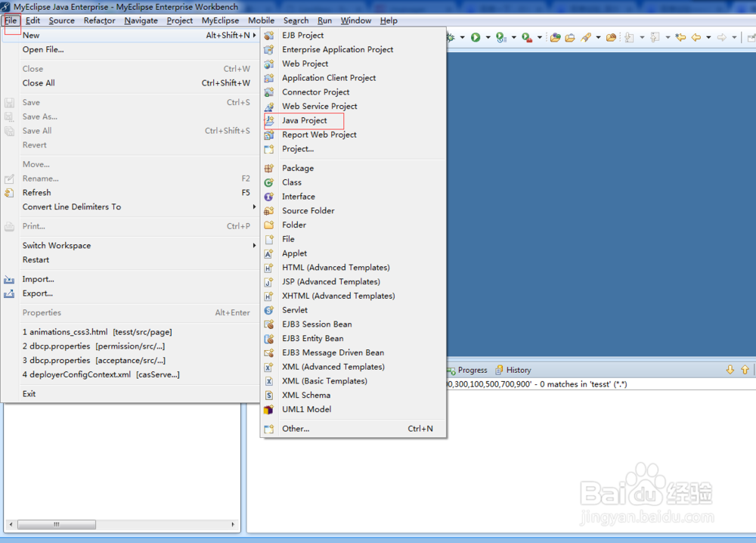Select XML (Basic Templates) entry
756x543 pixels.
pyautogui.click(x=324, y=381)
